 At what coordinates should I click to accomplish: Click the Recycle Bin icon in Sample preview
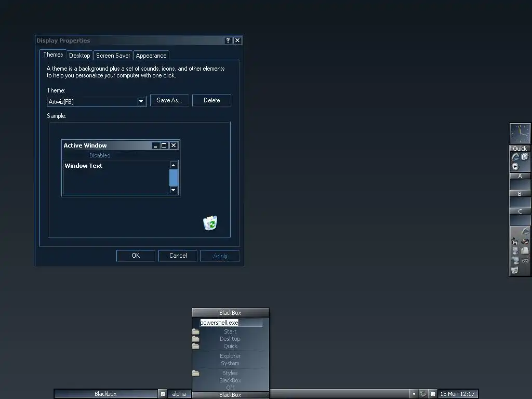tap(210, 222)
